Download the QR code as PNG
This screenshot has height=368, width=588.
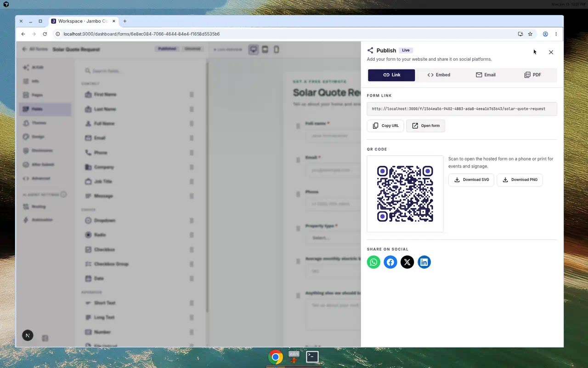tap(520, 180)
